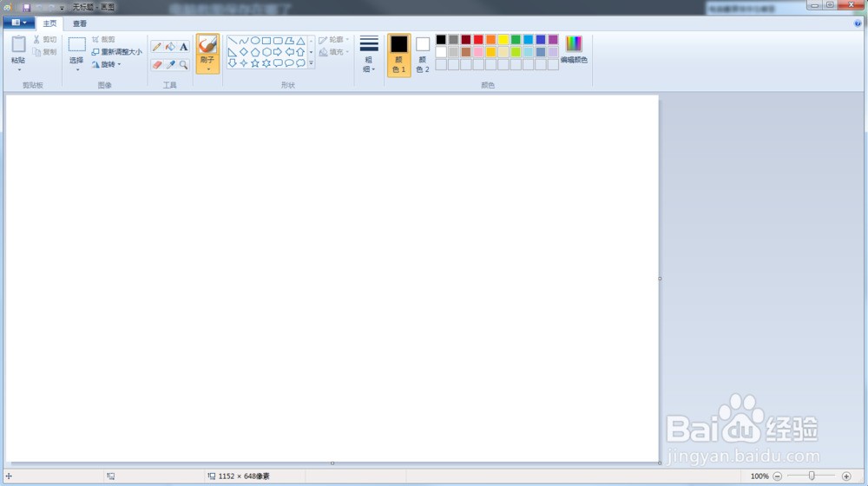Select the Color picker eyedropper tool
The height and width of the screenshot is (486, 868).
170,65
